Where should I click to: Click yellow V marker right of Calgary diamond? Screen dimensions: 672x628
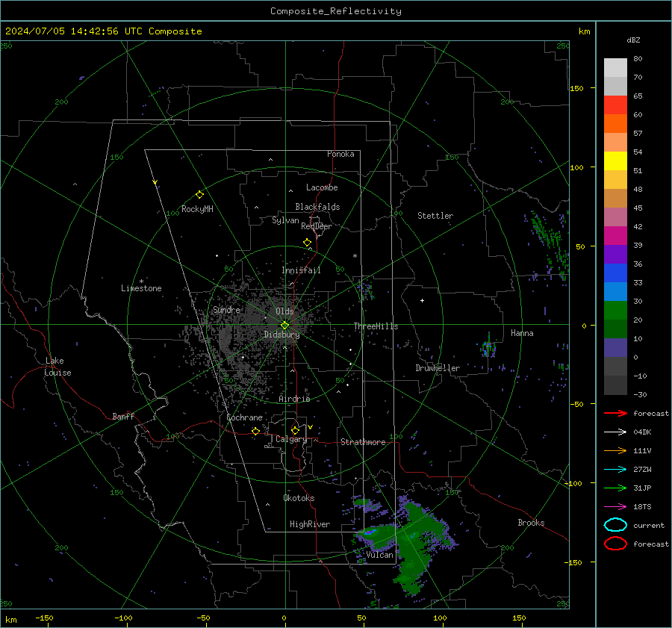pos(311,427)
